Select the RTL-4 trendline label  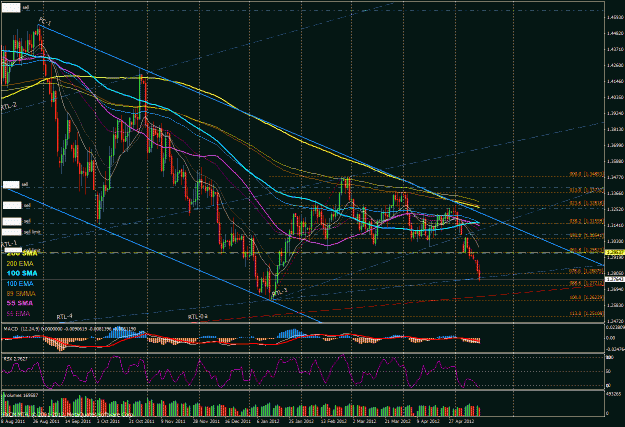click(64, 317)
